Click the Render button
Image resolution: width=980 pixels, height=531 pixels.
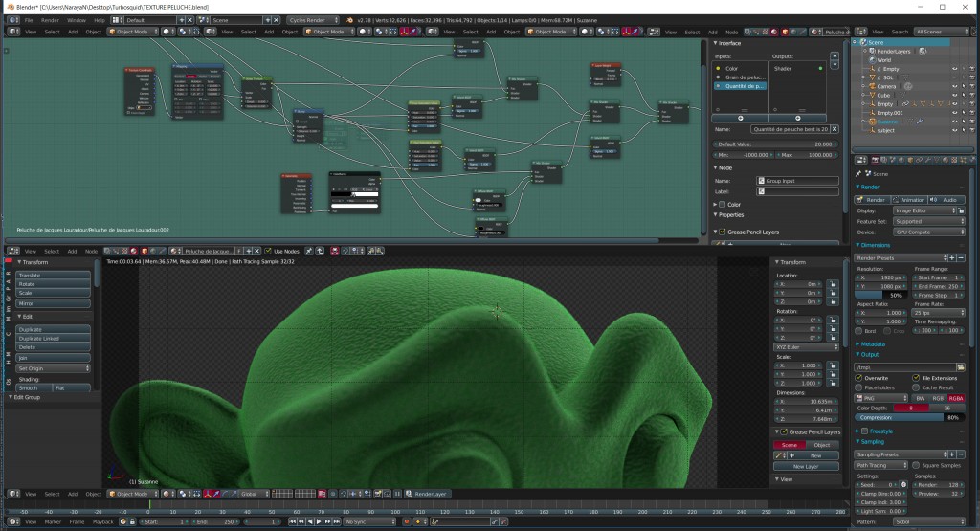click(872, 200)
